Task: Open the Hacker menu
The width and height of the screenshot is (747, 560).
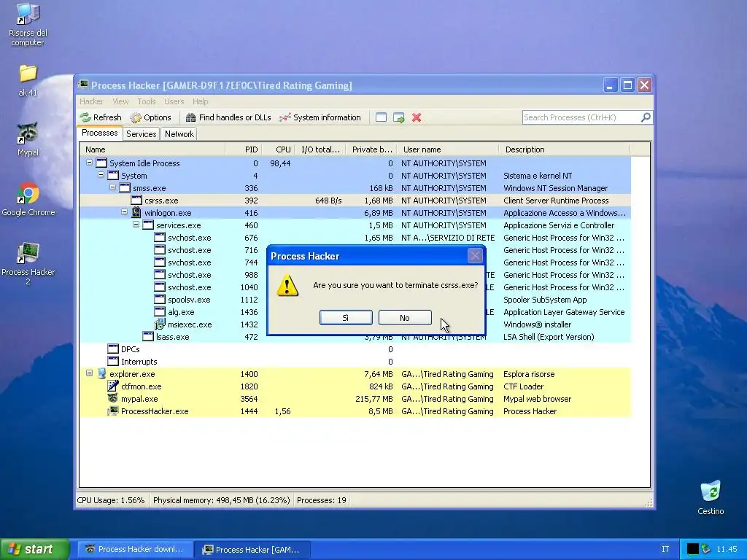Action: (91, 101)
